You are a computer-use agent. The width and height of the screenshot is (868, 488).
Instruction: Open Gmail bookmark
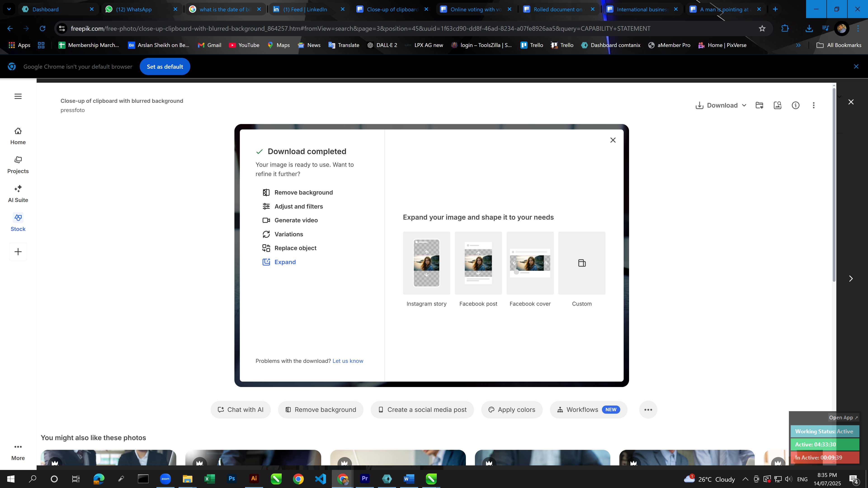pyautogui.click(x=210, y=45)
